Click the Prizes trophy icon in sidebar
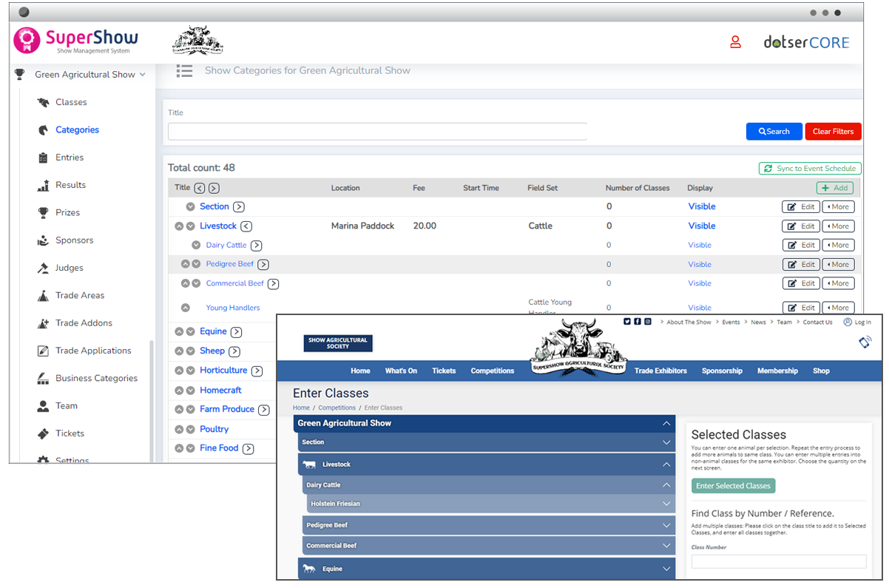The image size is (889, 588). 43,212
